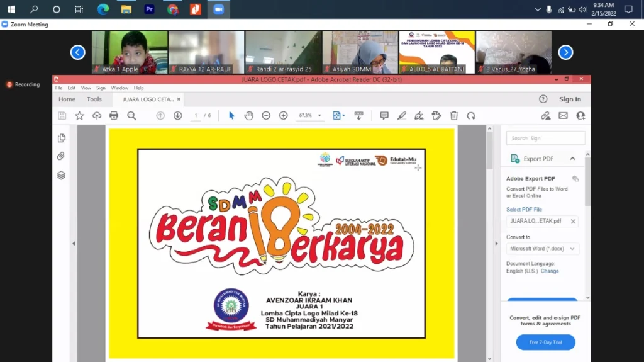Select the highlight text pen tool
Image resolution: width=644 pixels, height=362 pixels.
402,116
